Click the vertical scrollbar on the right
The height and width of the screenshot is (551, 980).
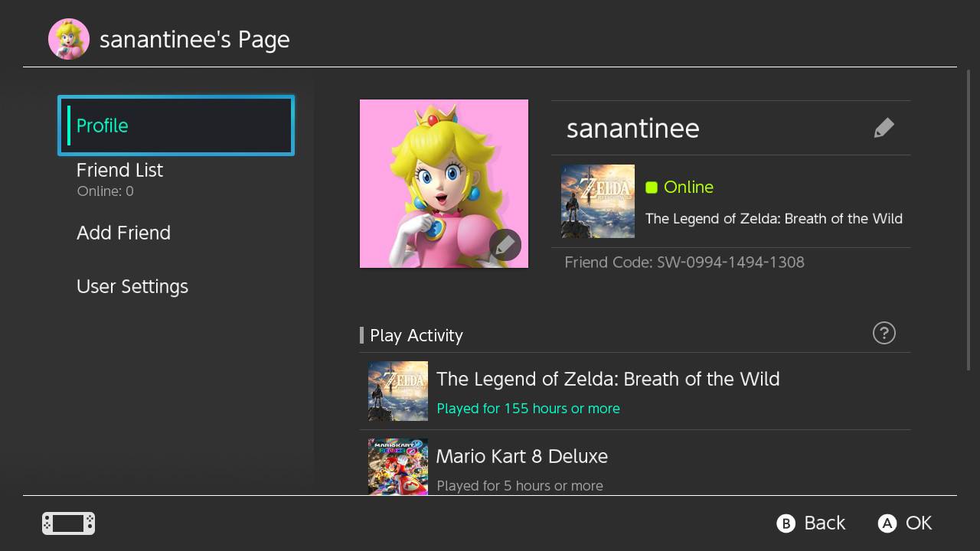[969, 220]
